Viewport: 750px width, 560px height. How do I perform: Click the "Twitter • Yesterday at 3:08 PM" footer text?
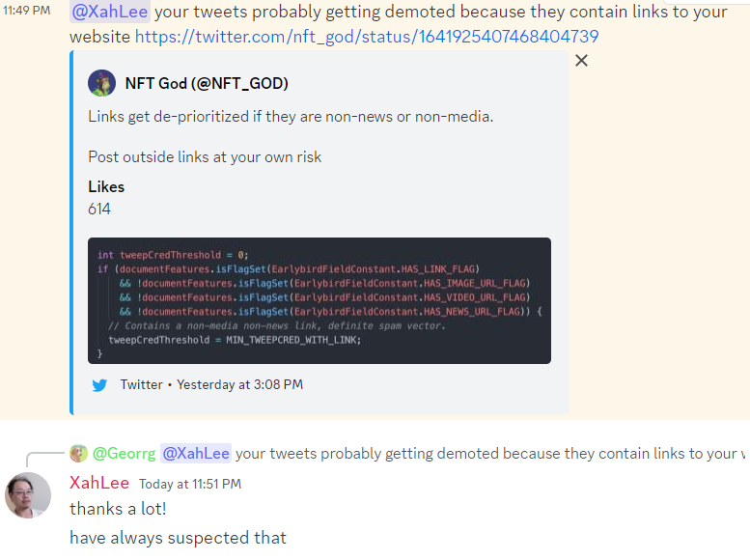pyautogui.click(x=211, y=384)
